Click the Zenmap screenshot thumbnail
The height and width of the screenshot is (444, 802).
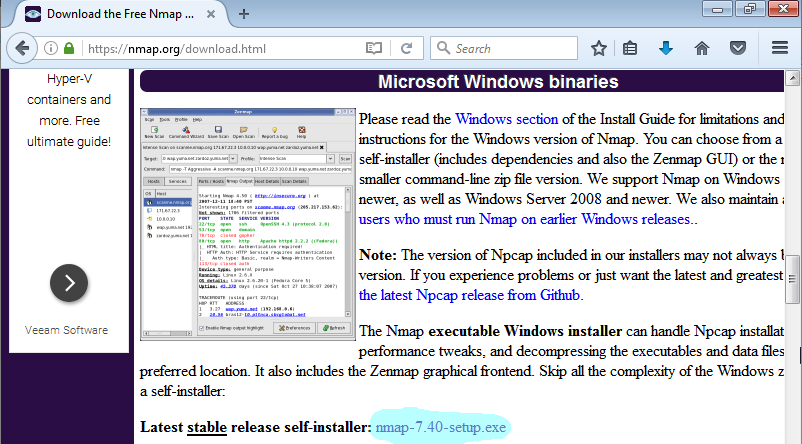[x=248, y=224]
